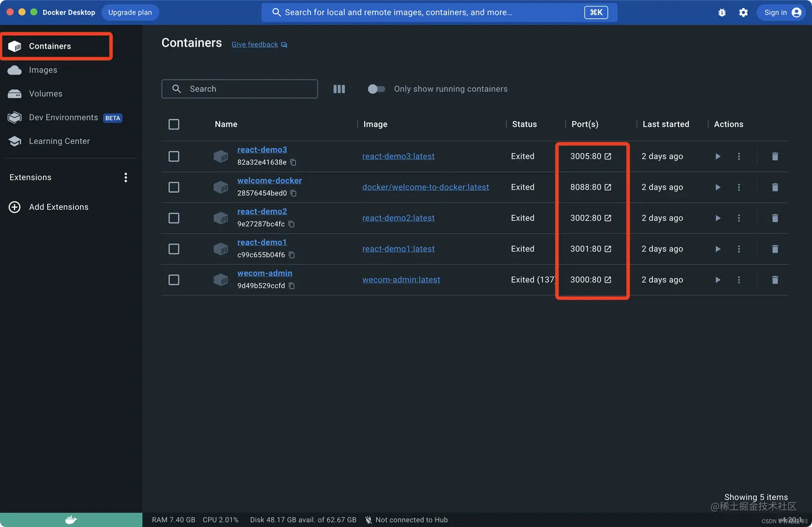Toggle Only show running containers
Screen dimensions: 812x527
(x=376, y=89)
